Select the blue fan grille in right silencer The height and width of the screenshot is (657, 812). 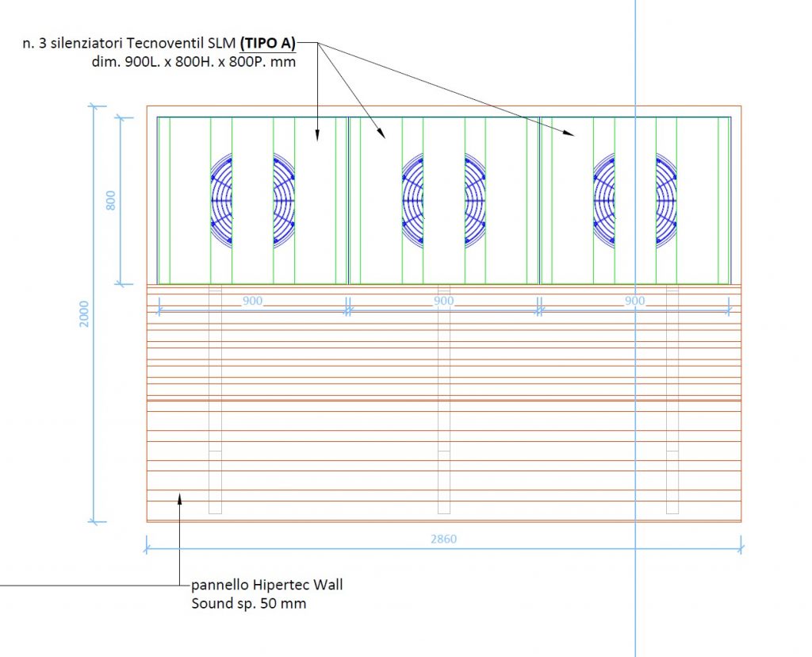[x=635, y=201]
